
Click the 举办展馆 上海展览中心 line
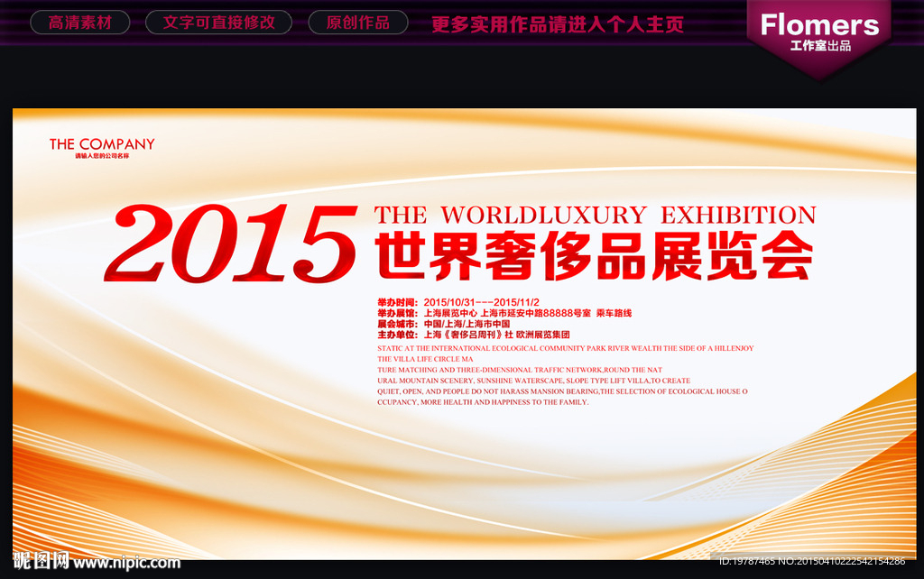point(504,313)
